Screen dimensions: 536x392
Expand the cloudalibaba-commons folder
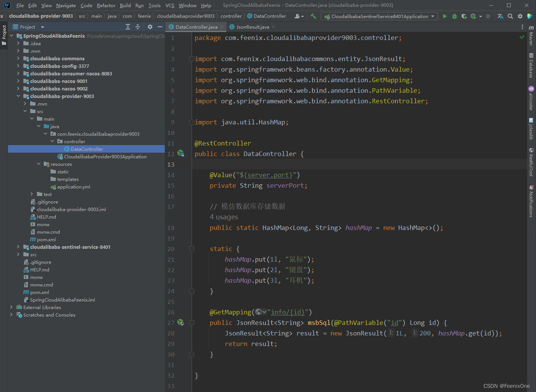coord(18,58)
